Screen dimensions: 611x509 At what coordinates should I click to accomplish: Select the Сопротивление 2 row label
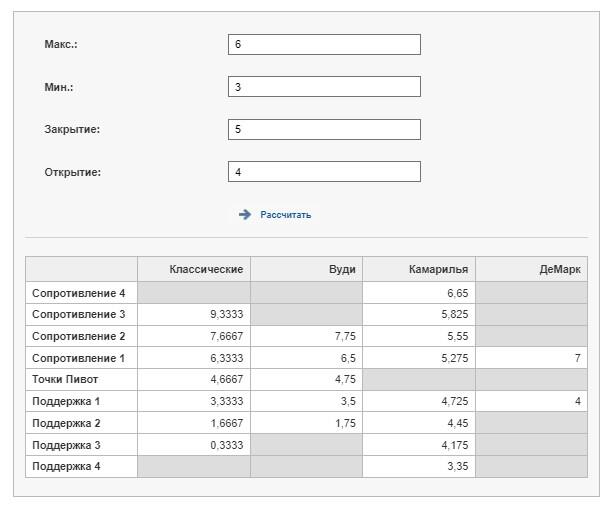pos(79,336)
